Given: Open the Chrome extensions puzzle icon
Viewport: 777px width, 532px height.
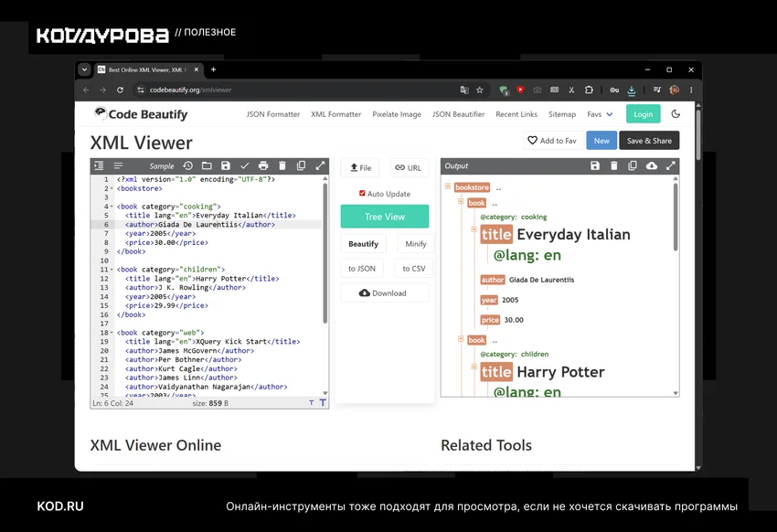Looking at the screenshot, I should (589, 90).
